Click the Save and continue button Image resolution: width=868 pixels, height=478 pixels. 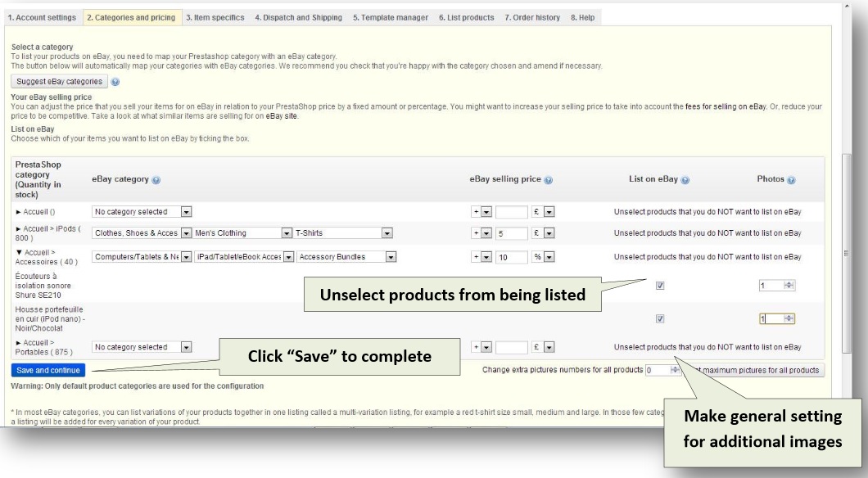coord(48,370)
